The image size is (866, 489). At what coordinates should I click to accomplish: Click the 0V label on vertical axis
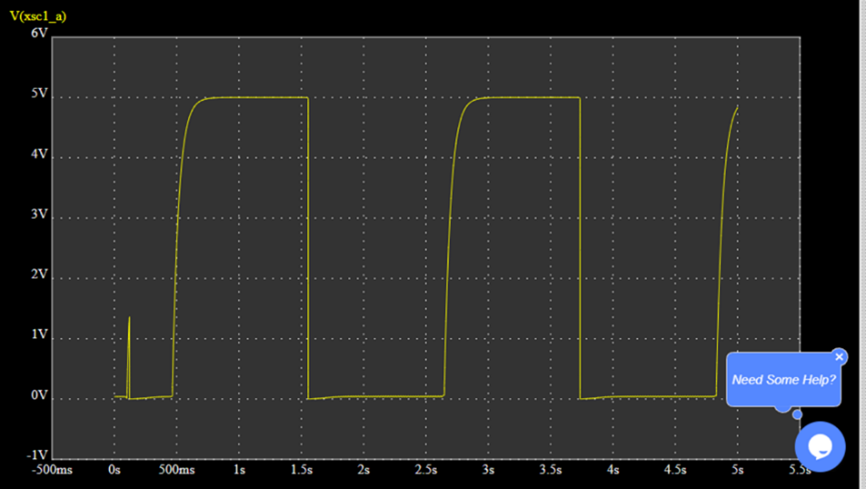click(39, 396)
